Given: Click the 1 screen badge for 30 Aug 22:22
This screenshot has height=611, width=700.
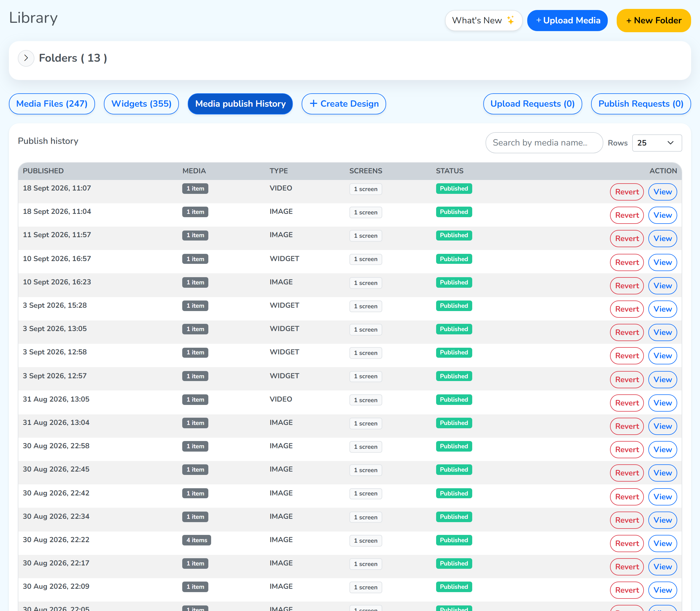Looking at the screenshot, I should point(366,540).
